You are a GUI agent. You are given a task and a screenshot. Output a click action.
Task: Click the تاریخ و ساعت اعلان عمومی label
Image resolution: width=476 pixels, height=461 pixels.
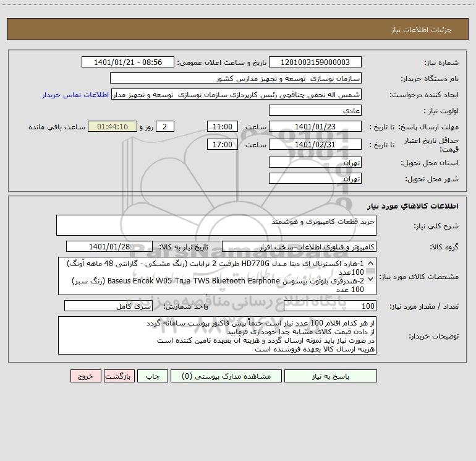222,62
